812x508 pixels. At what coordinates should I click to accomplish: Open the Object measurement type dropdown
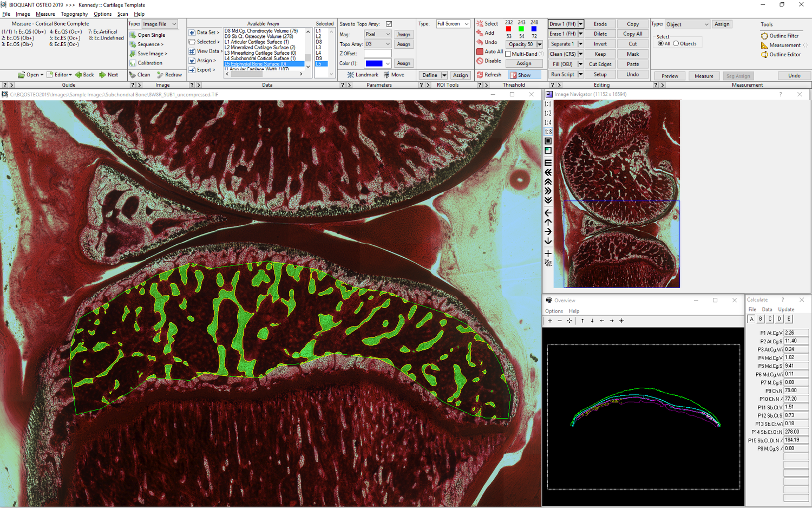coord(687,24)
